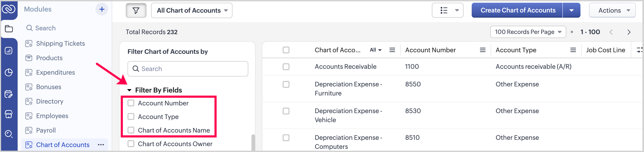Open the pie chart analytics icon
Screen dimensions: 644x152
click(9, 73)
